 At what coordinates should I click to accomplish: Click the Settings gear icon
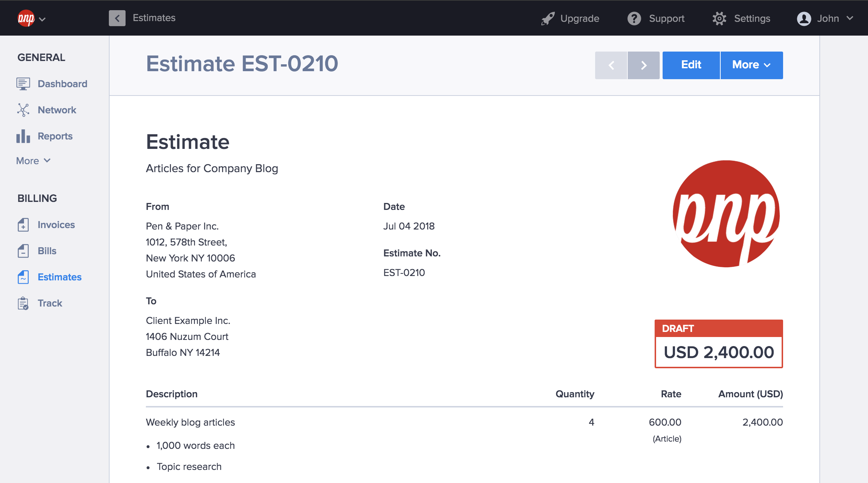pos(719,19)
